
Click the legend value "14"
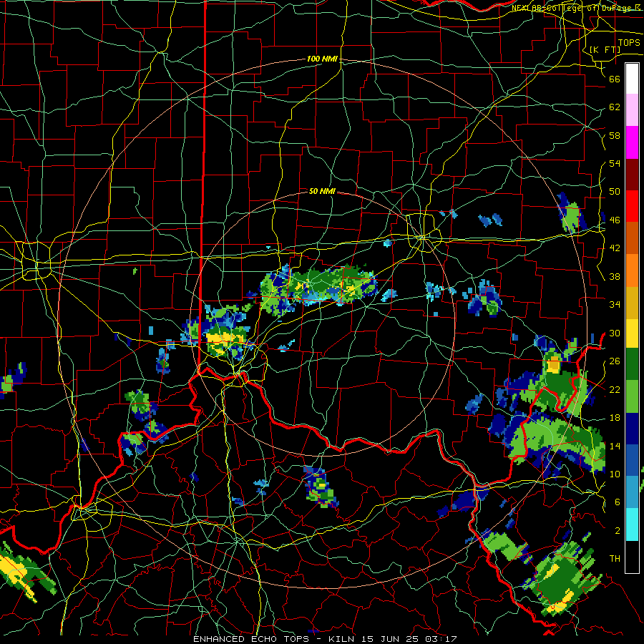[615, 446]
